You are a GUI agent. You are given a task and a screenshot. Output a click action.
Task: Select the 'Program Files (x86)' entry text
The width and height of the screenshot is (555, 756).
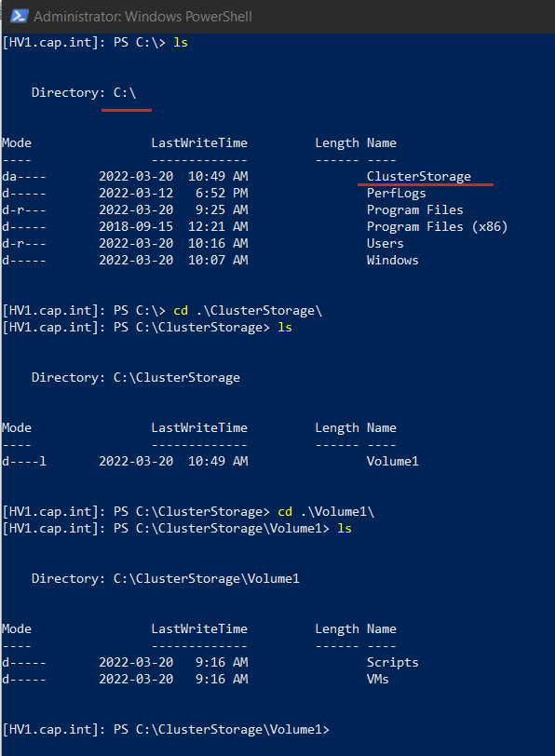coord(437,226)
